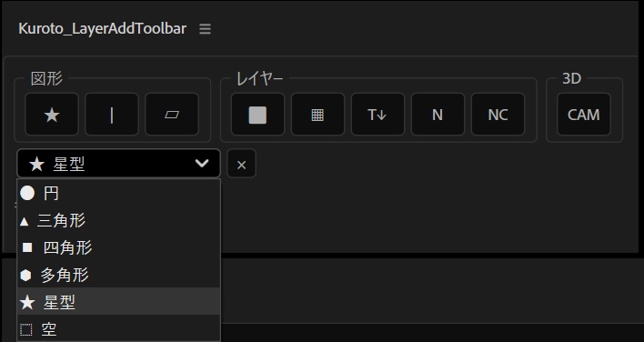The width and height of the screenshot is (644, 342).
Task: Click the NC button in レイヤー group
Action: coord(498,115)
